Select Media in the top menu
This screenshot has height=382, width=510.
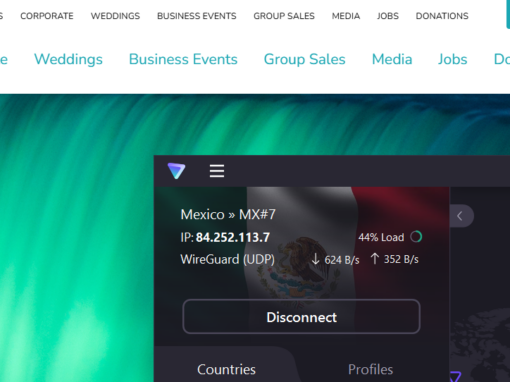pyautogui.click(x=346, y=16)
